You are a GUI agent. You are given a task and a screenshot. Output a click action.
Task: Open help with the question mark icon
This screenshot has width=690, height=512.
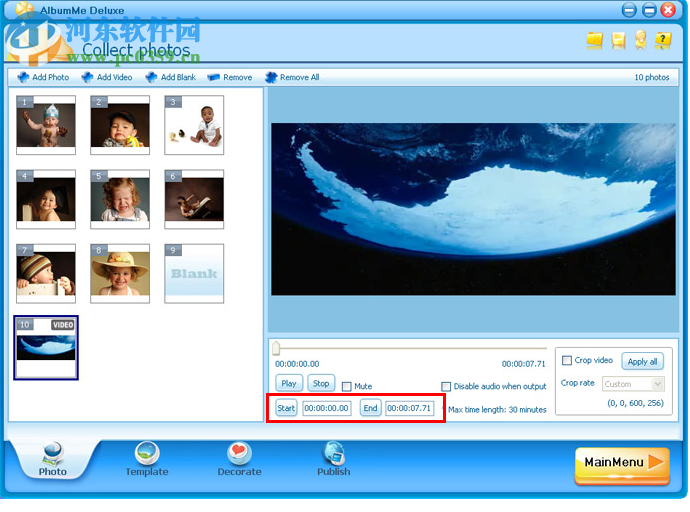point(663,40)
